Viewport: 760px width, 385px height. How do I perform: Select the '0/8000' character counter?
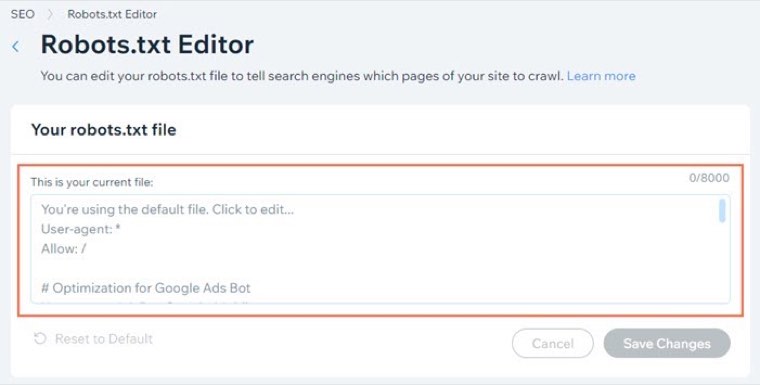point(709,178)
